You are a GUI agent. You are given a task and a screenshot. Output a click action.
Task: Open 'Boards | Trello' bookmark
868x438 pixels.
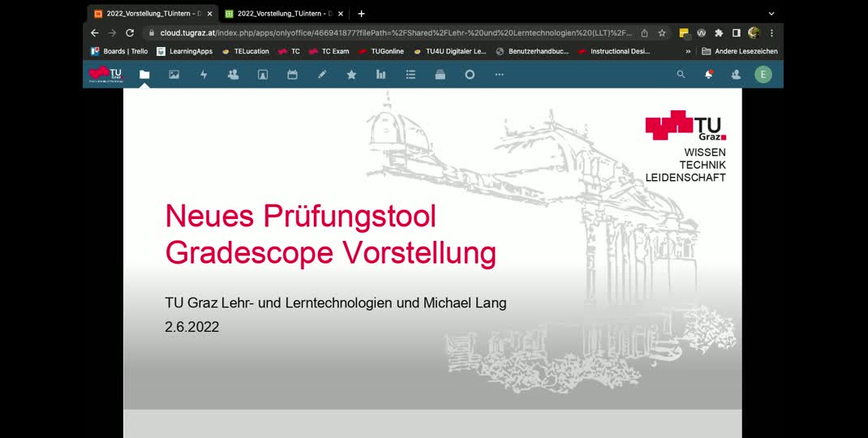[x=119, y=51]
